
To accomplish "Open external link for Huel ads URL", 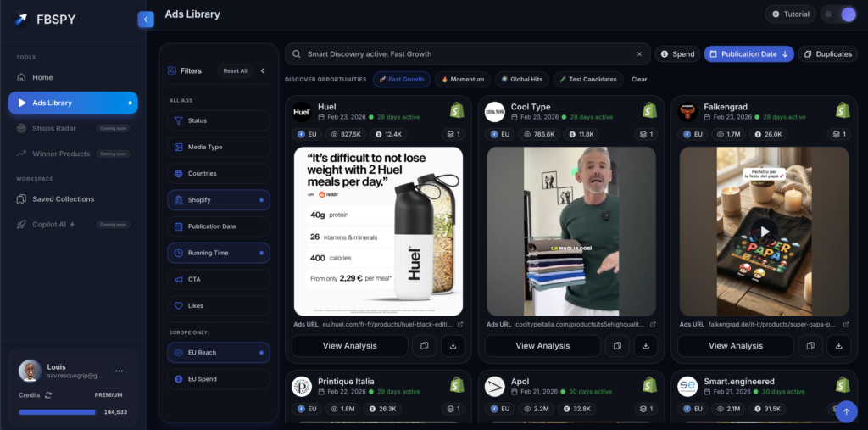I will coord(460,325).
